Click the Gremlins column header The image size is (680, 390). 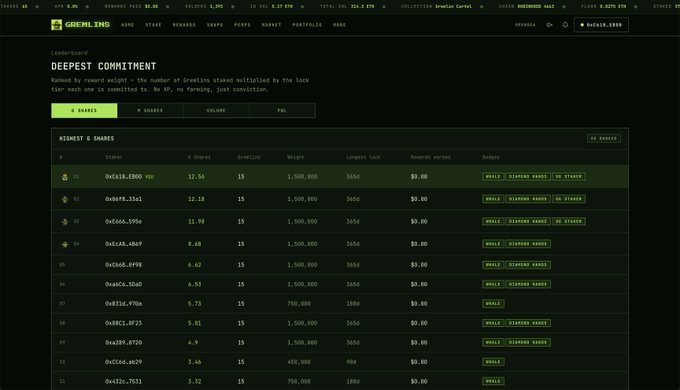point(249,157)
